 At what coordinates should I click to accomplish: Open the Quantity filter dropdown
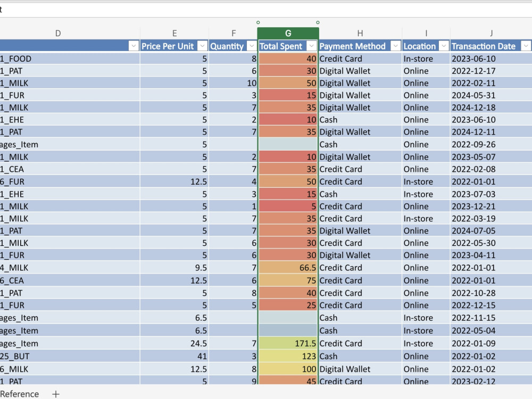point(252,46)
